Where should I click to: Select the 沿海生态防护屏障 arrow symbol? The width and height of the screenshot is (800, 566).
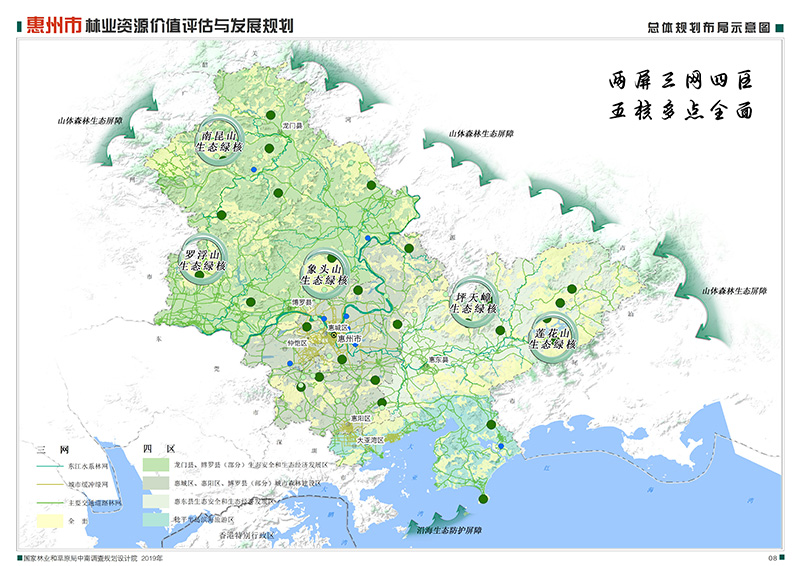tap(415, 529)
